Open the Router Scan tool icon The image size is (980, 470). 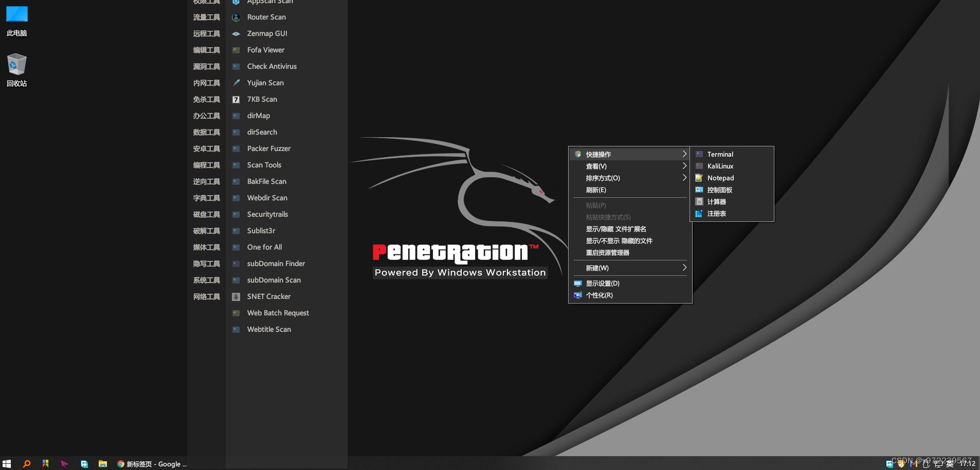click(236, 17)
